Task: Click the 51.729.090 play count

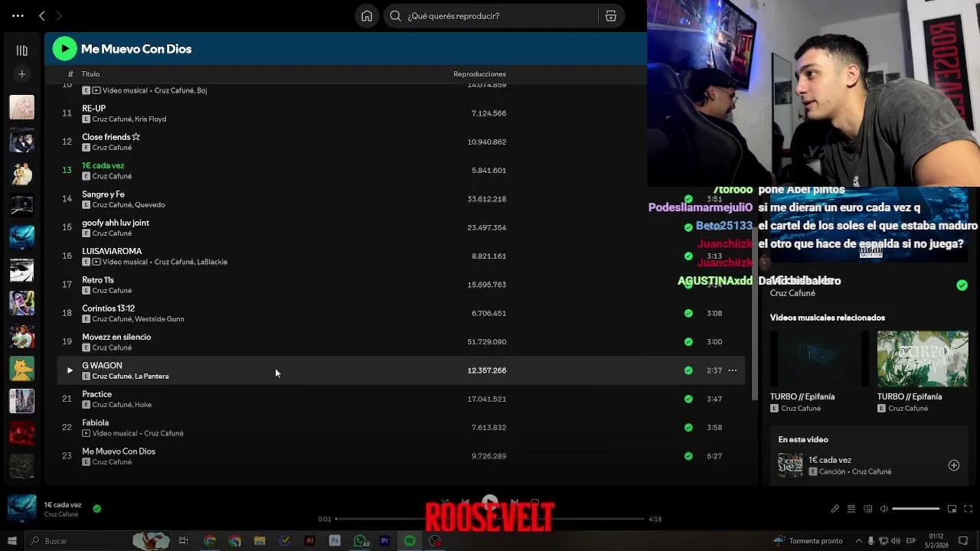Action: pos(487,342)
